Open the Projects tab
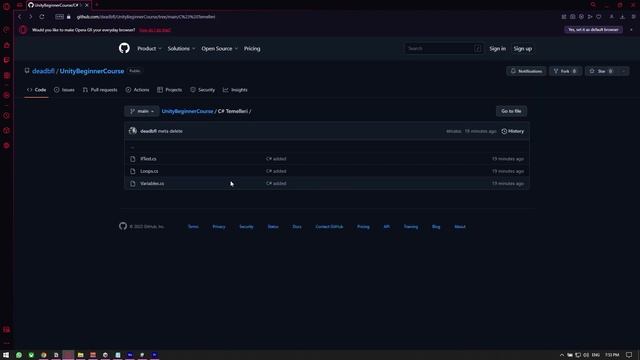The width and height of the screenshot is (640, 360). click(x=169, y=90)
